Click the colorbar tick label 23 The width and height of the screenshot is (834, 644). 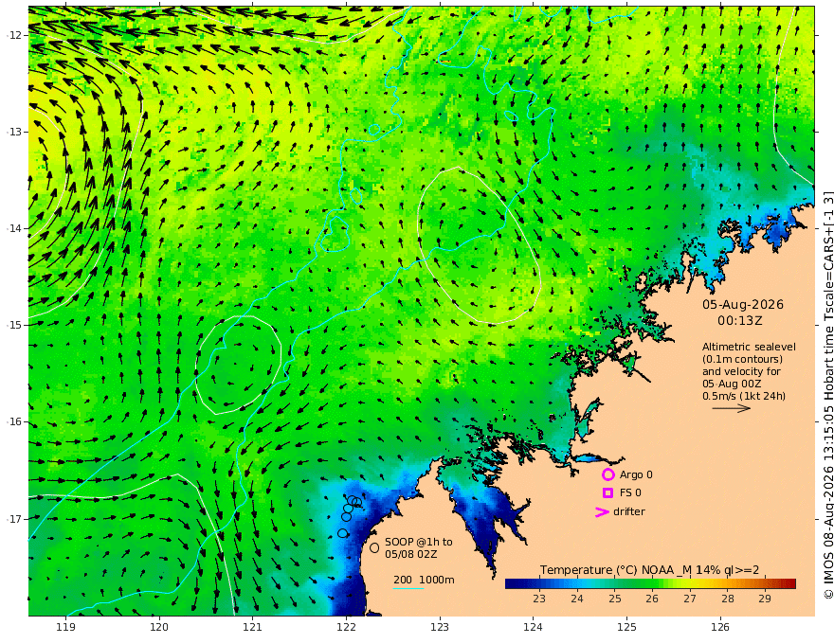(x=539, y=599)
